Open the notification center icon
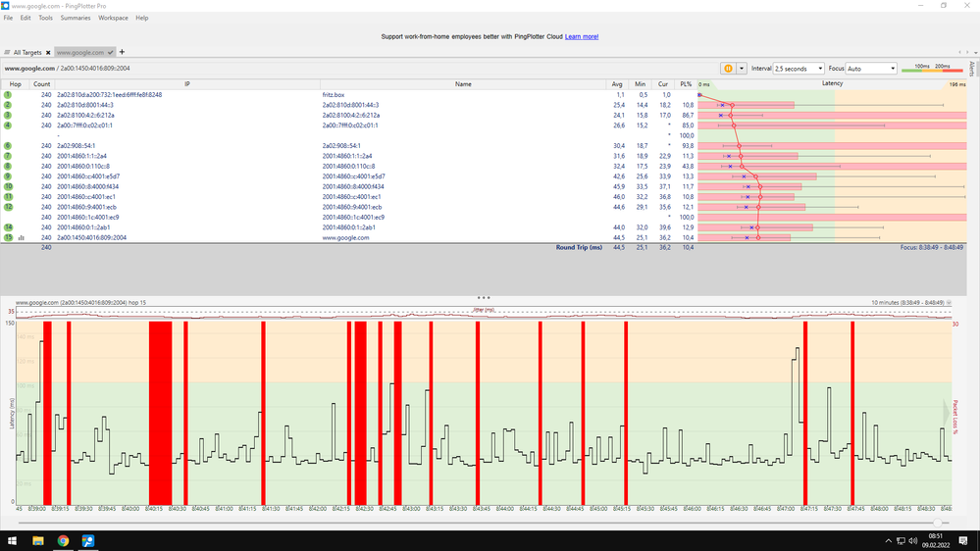980x551 pixels. (963, 541)
